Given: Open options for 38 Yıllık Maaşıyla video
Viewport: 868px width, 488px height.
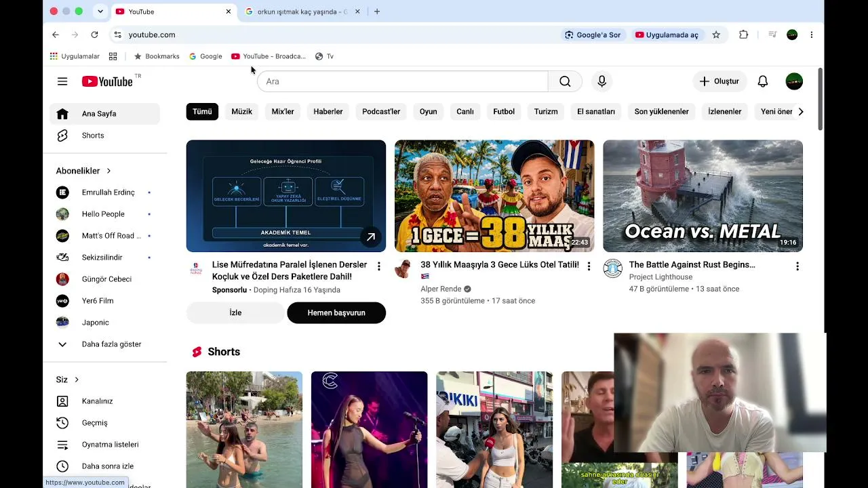Looking at the screenshot, I should point(589,266).
